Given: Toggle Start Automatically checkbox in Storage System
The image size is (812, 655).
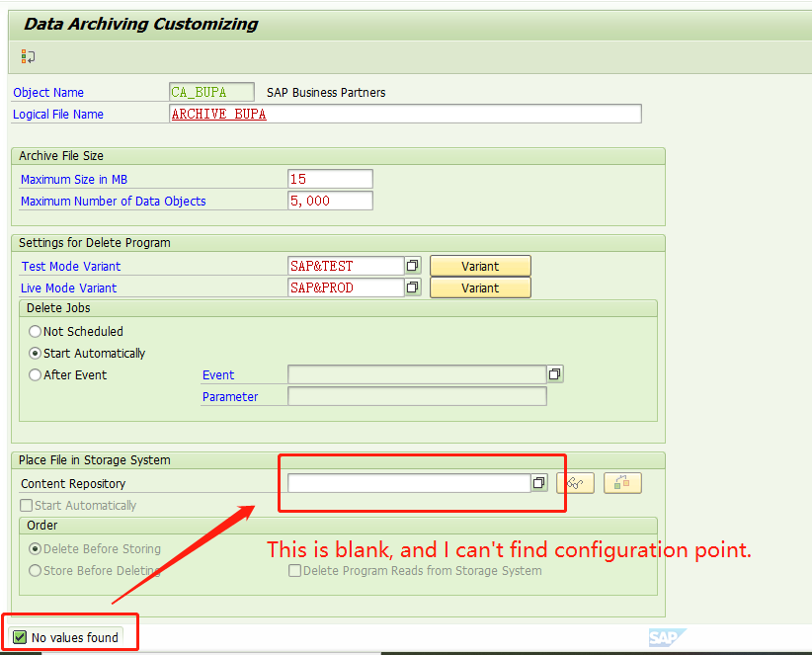Looking at the screenshot, I should pos(27,506).
